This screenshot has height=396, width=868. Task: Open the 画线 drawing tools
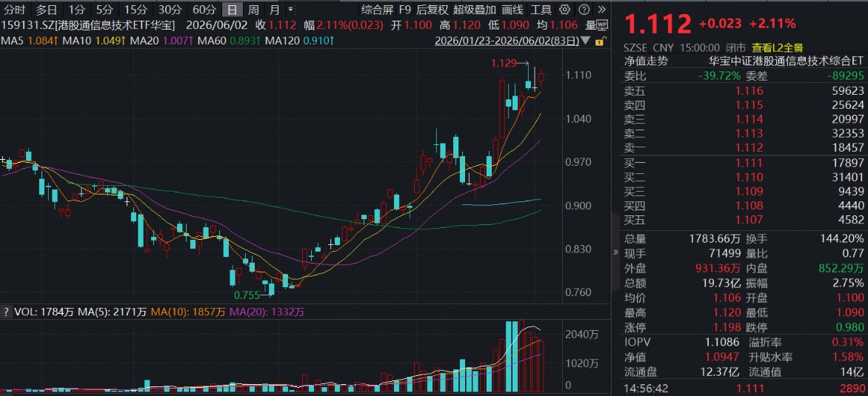click(513, 10)
